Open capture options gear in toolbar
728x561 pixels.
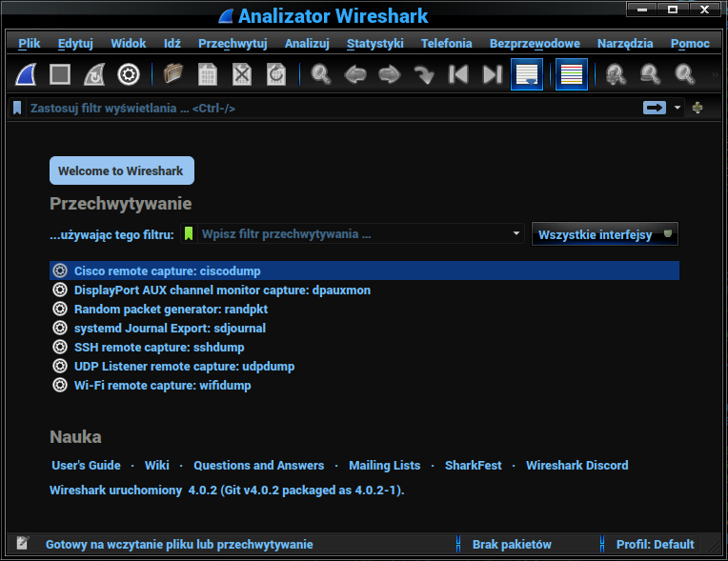pos(129,74)
